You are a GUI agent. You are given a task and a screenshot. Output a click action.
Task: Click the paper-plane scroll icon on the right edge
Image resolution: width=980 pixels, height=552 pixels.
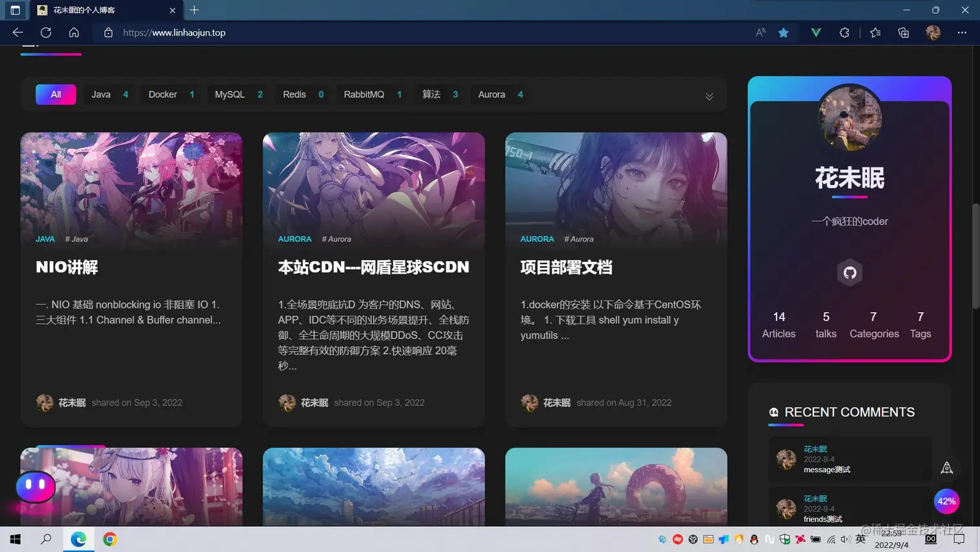(x=946, y=468)
